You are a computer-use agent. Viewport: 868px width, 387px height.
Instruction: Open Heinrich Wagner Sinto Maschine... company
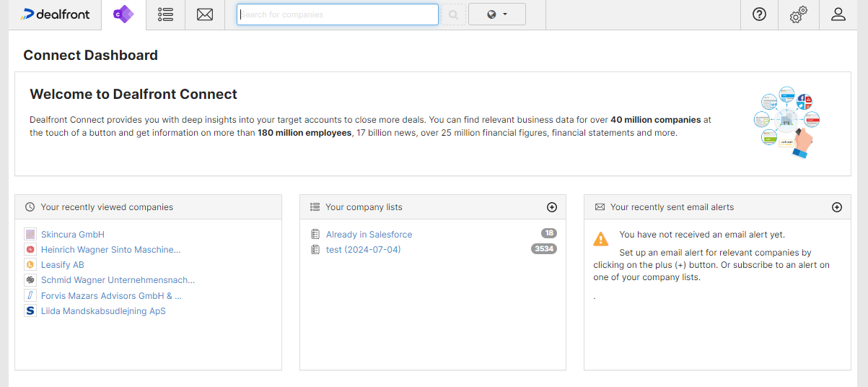[x=111, y=250]
